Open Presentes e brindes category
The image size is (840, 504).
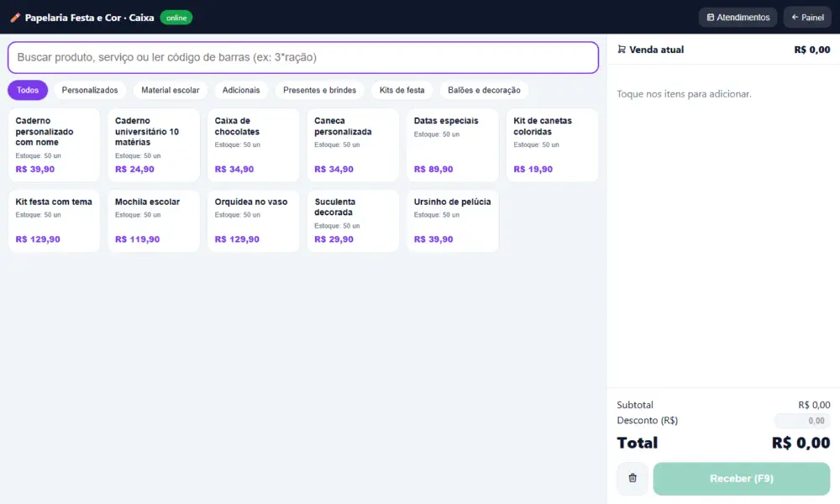point(319,90)
